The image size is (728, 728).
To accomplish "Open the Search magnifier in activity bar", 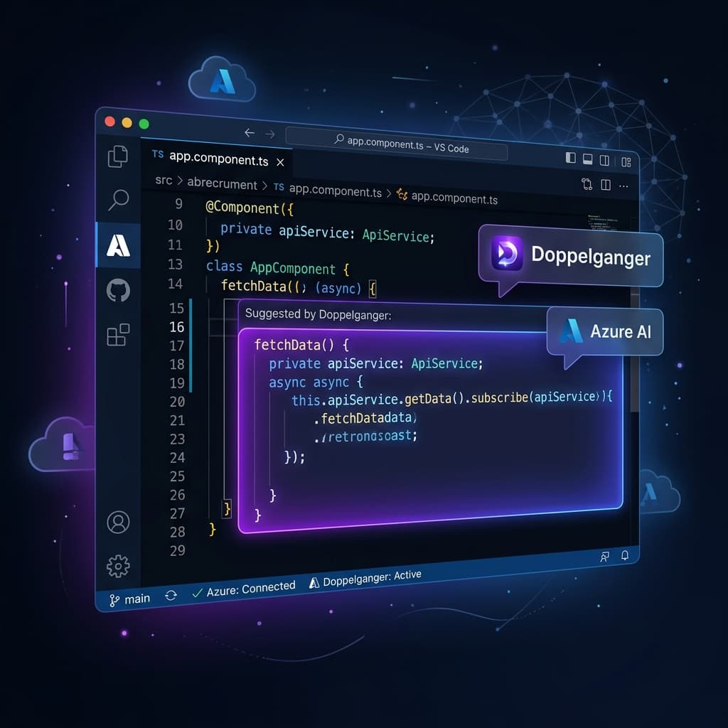I will 119,200.
